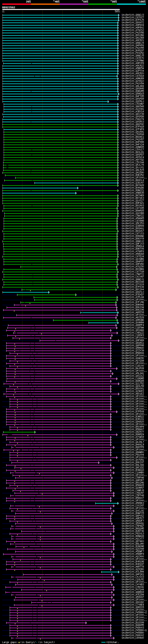This screenshot has height=644, width=148.
Task: Select UniRef100_Q6BRG9 hit
Action: (x=133, y=592)
